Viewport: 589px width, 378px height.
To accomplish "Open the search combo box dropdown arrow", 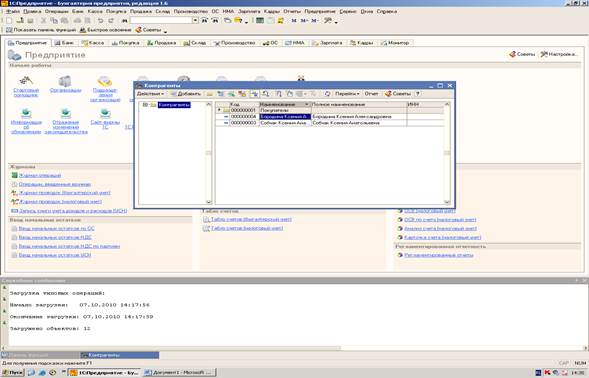I will (195, 20).
